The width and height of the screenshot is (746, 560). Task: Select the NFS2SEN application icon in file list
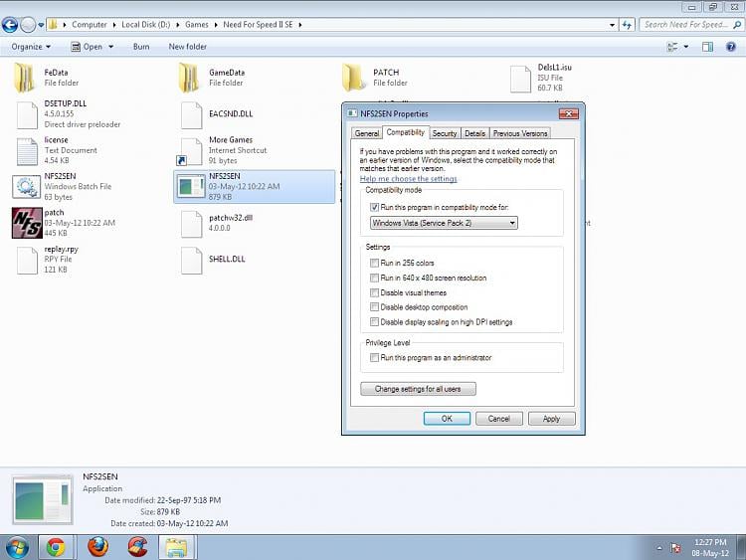(191, 186)
